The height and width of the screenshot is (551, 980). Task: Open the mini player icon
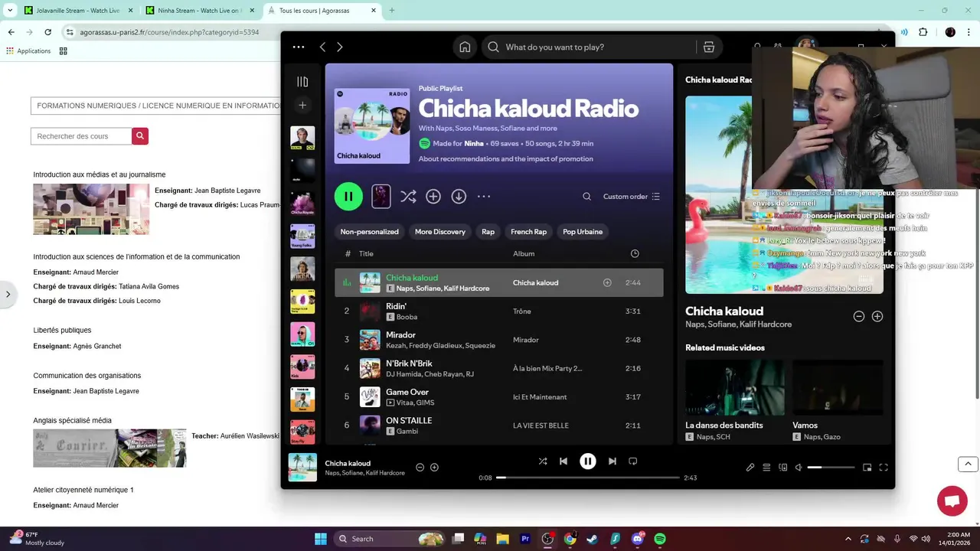tap(867, 467)
